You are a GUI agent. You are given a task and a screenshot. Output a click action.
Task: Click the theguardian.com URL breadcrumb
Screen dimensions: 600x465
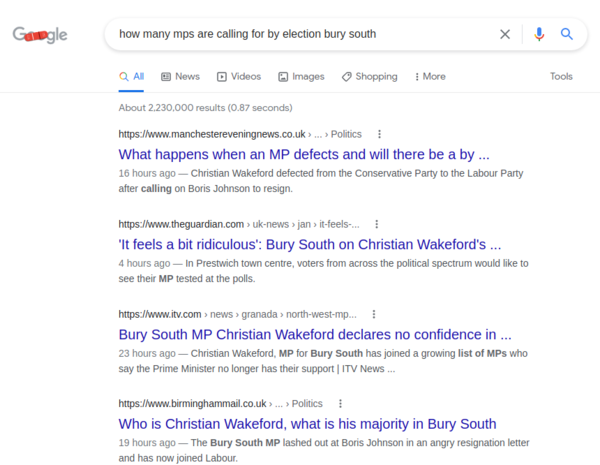239,224
